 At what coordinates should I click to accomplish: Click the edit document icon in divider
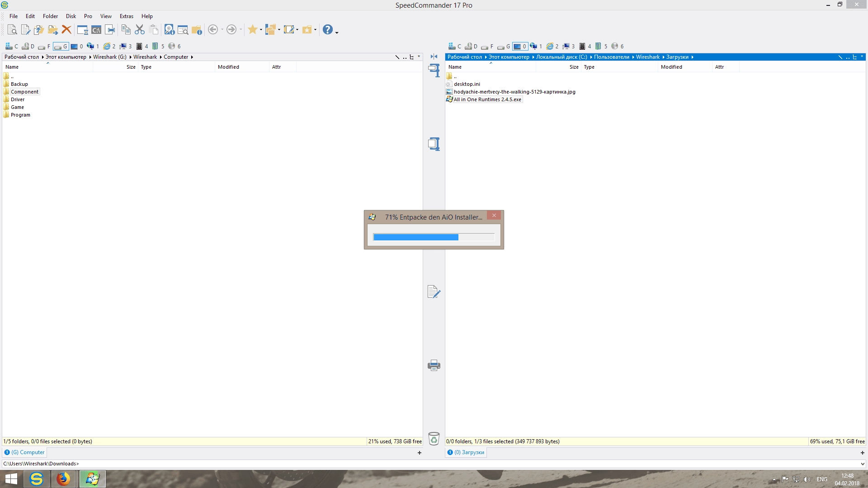coord(434,292)
